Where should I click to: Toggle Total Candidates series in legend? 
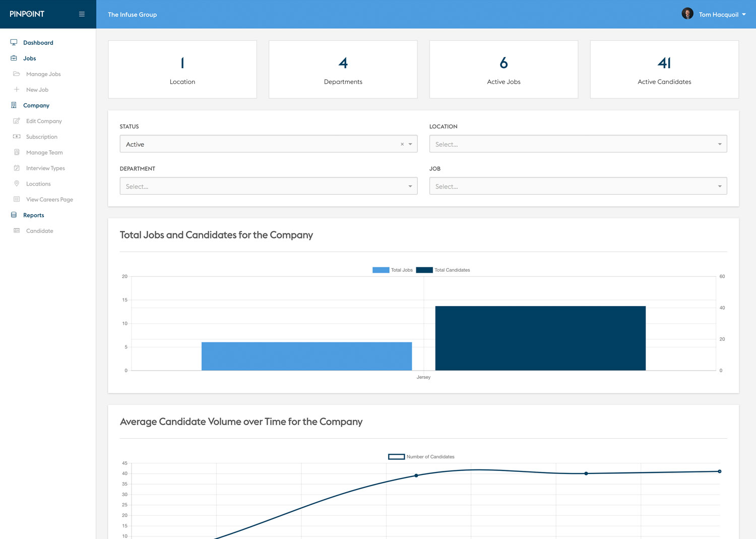(x=443, y=270)
